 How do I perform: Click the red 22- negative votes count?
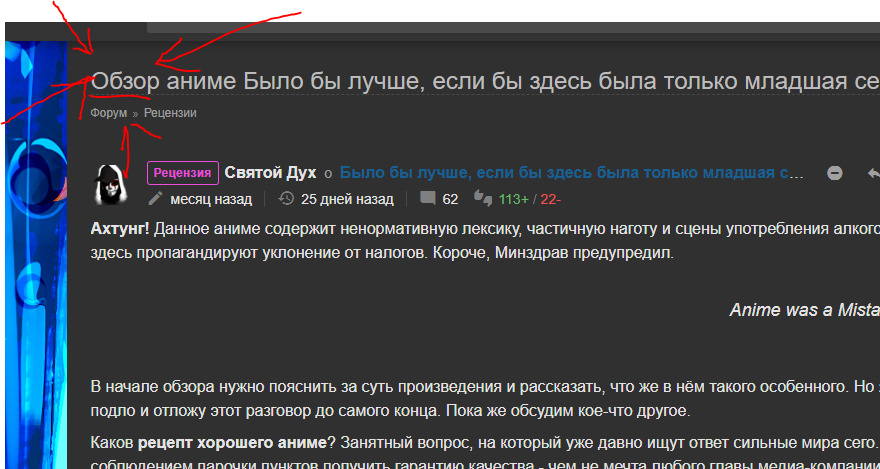[549, 199]
